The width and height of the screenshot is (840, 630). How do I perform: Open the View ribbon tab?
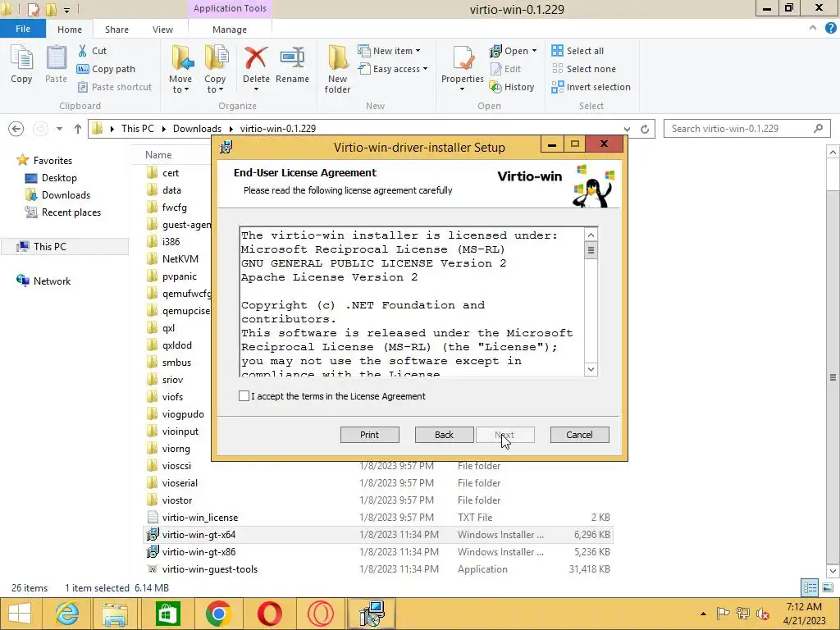coord(162,30)
